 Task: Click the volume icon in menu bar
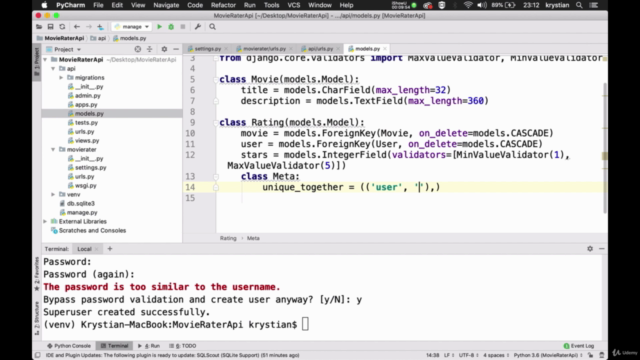482,5
